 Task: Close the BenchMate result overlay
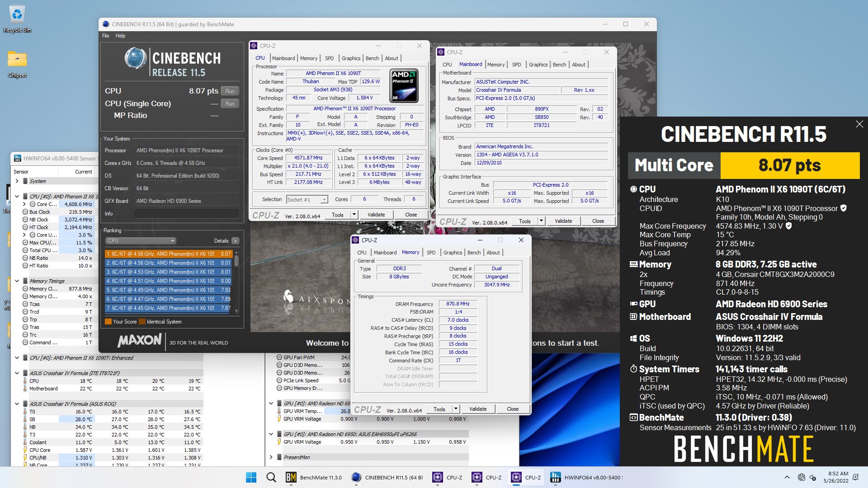(x=859, y=124)
